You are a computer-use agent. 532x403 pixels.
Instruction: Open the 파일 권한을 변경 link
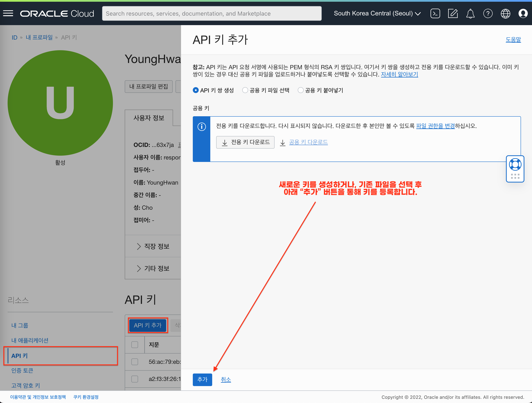click(x=435, y=126)
